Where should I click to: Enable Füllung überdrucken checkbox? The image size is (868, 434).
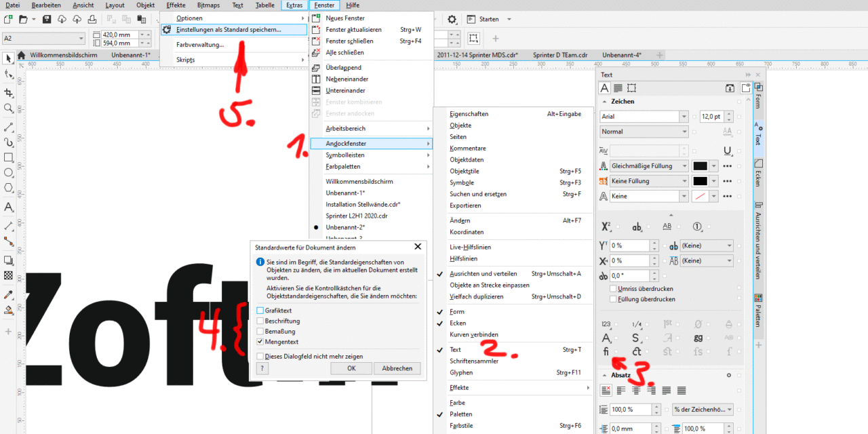pos(613,299)
